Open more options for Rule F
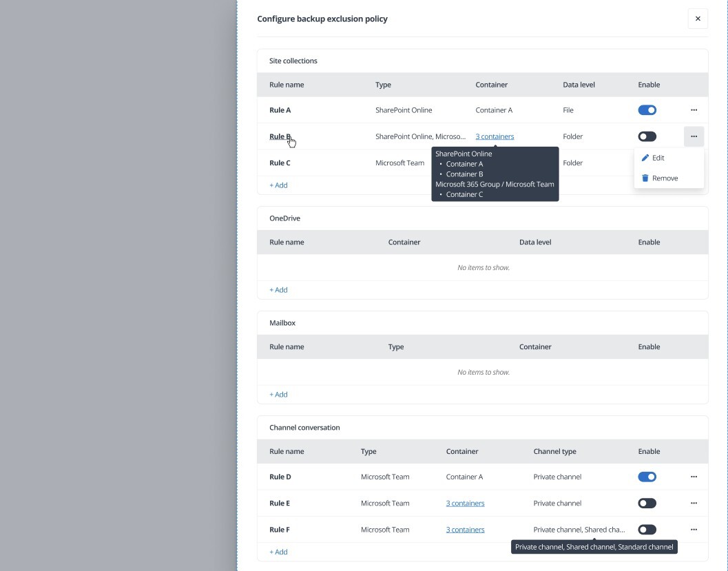Image resolution: width=728 pixels, height=571 pixels. (x=694, y=530)
